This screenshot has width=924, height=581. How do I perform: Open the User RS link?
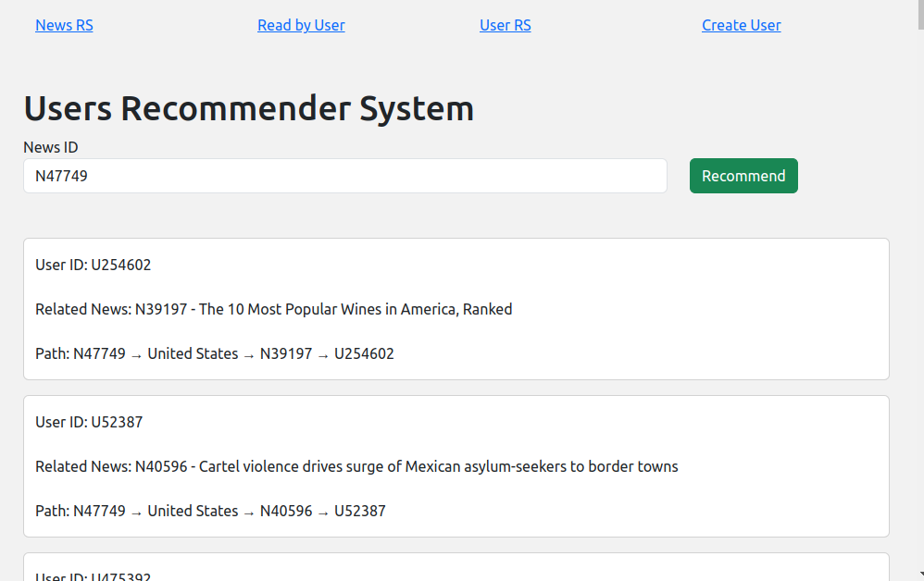[x=505, y=25]
